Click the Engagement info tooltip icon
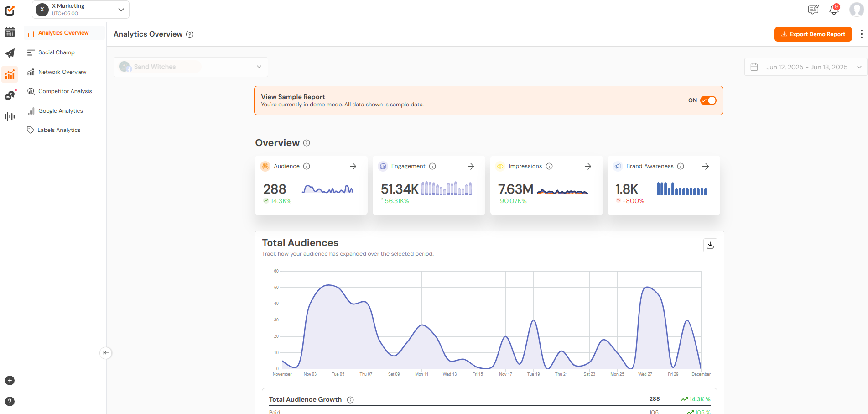 tap(432, 167)
